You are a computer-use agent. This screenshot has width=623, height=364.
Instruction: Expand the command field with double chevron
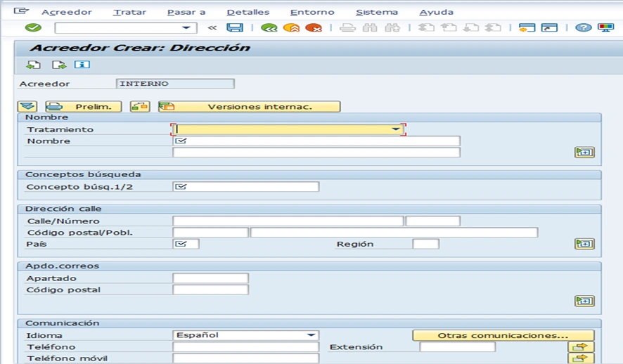212,28
